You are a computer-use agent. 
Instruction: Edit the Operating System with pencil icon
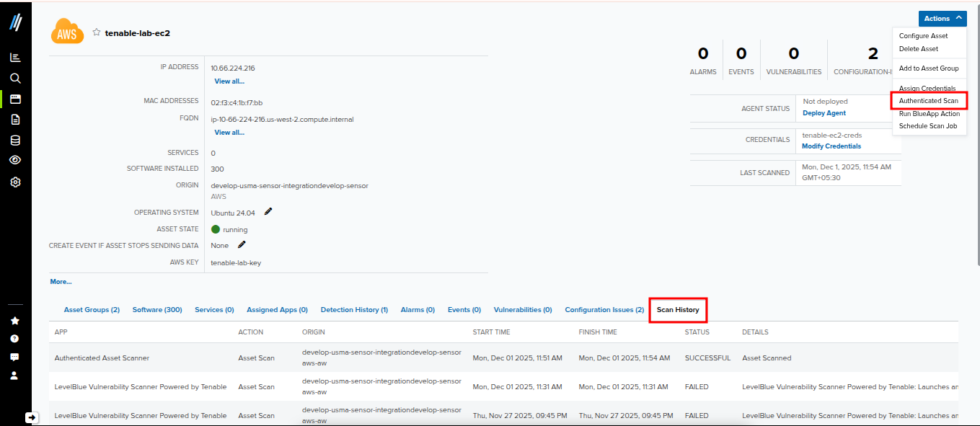click(x=268, y=212)
